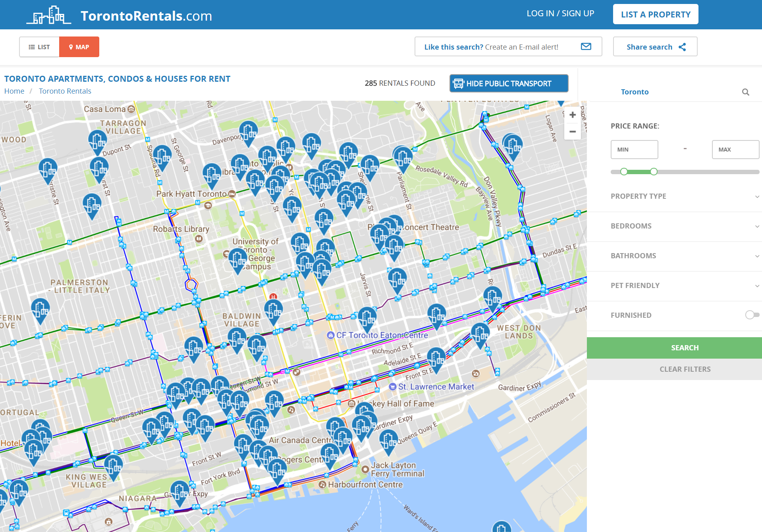Select the MAP view tab

79,47
